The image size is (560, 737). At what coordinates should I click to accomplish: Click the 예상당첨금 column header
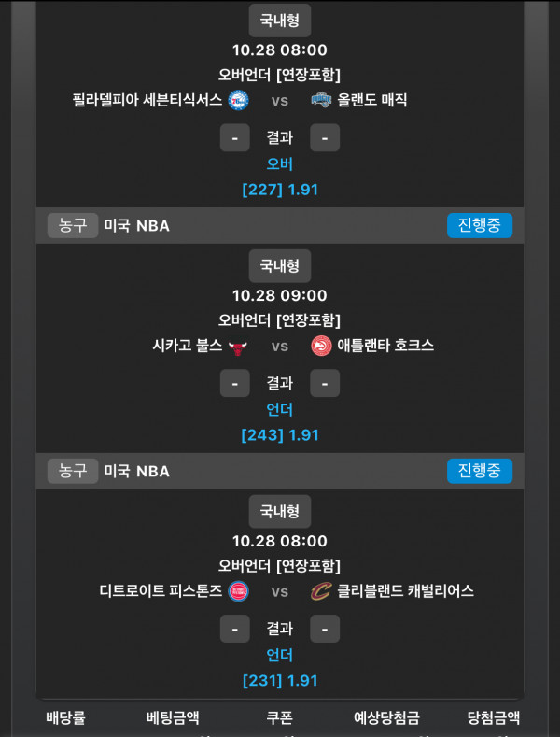point(386,717)
